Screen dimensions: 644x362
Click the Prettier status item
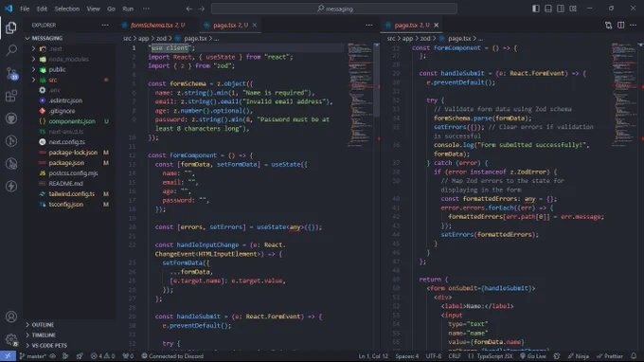(610, 355)
